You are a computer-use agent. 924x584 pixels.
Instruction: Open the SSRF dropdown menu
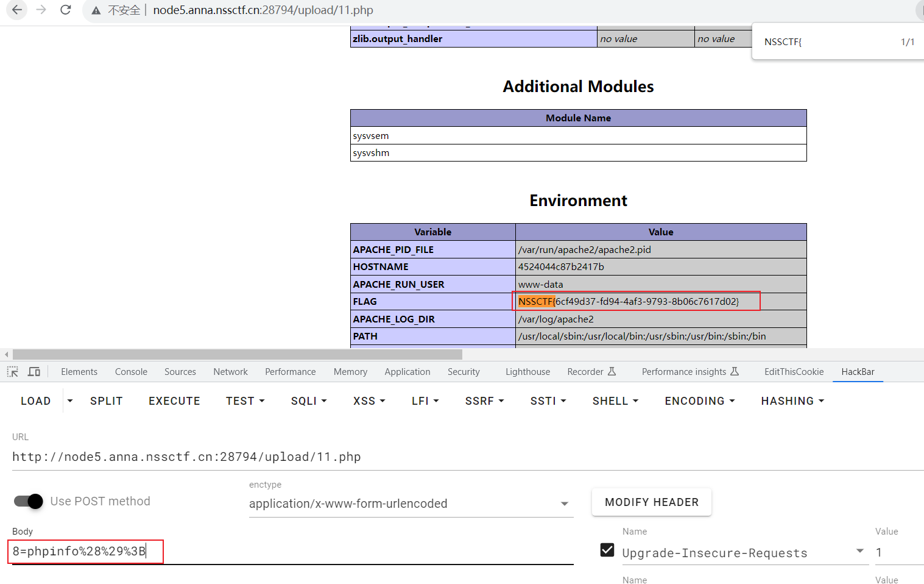coord(484,401)
